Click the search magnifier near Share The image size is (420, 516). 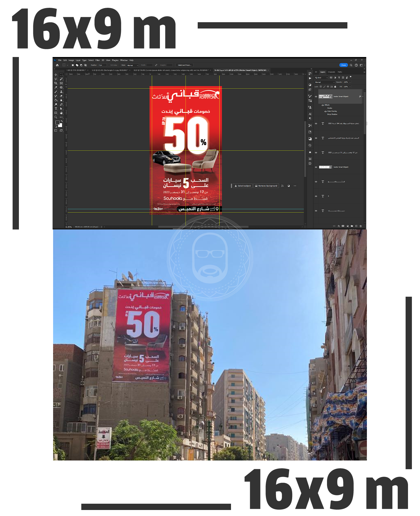click(x=351, y=65)
